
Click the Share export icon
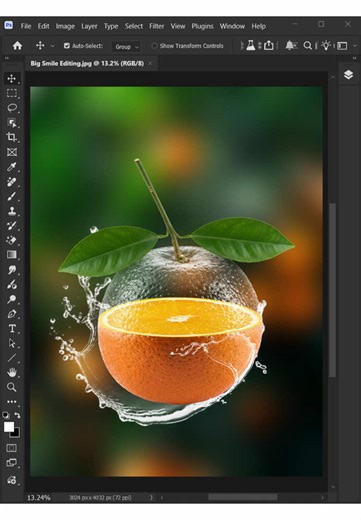tap(269, 46)
